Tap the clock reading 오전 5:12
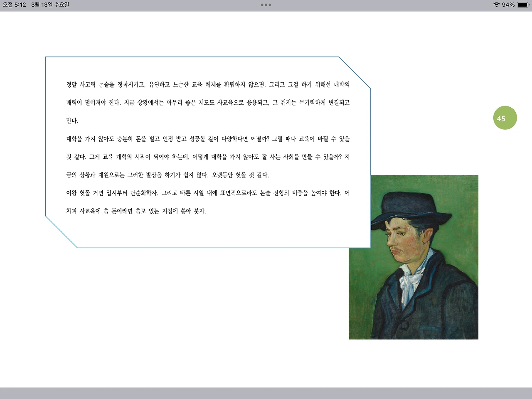Viewport: 532px width, 399px height. (x=15, y=5)
